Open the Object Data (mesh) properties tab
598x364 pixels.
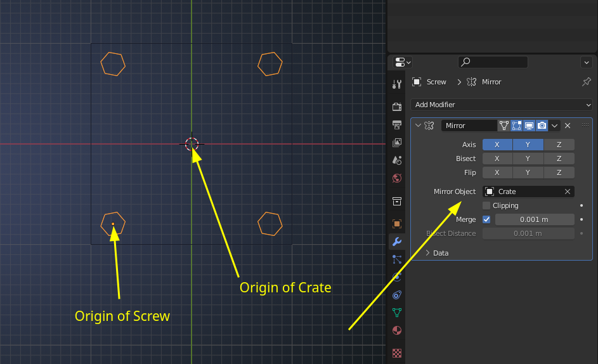(397, 313)
